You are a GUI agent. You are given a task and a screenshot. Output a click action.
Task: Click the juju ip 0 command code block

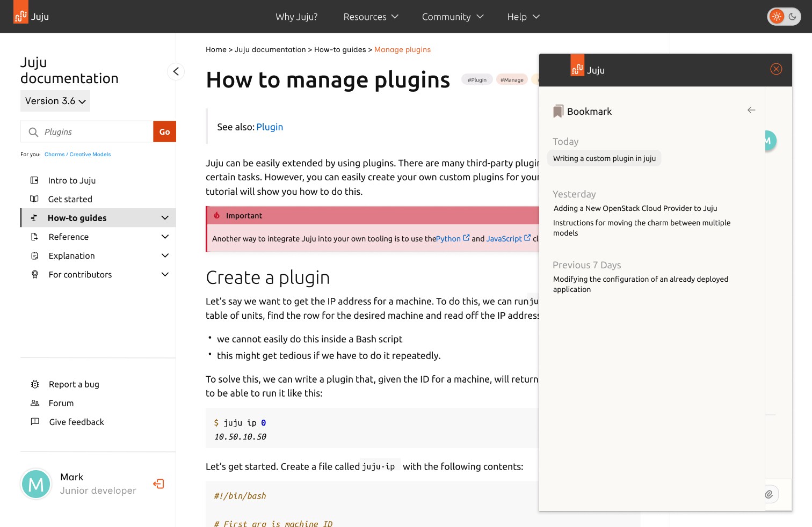click(372, 428)
